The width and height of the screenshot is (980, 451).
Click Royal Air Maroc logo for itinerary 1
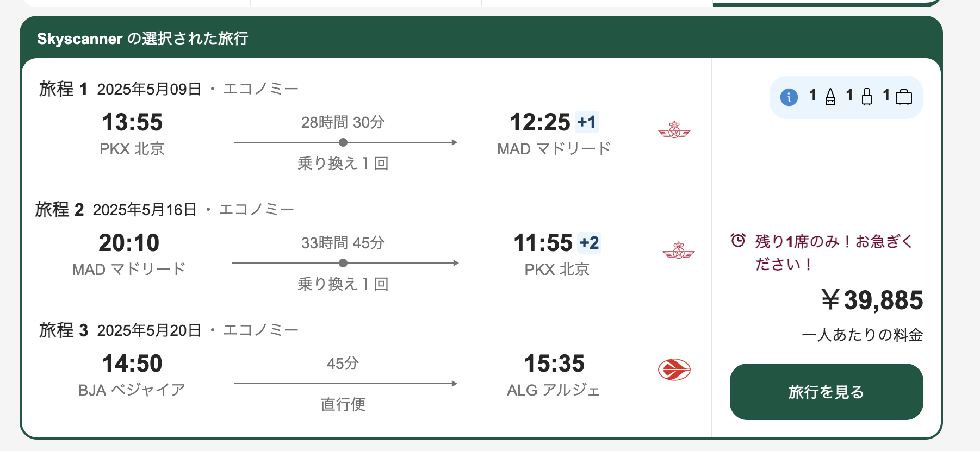pyautogui.click(x=674, y=130)
